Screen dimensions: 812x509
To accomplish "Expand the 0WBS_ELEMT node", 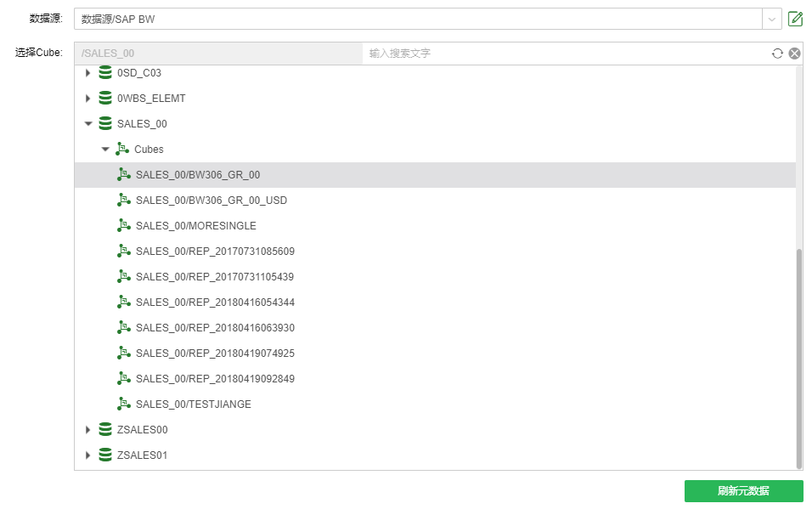I will [87, 99].
